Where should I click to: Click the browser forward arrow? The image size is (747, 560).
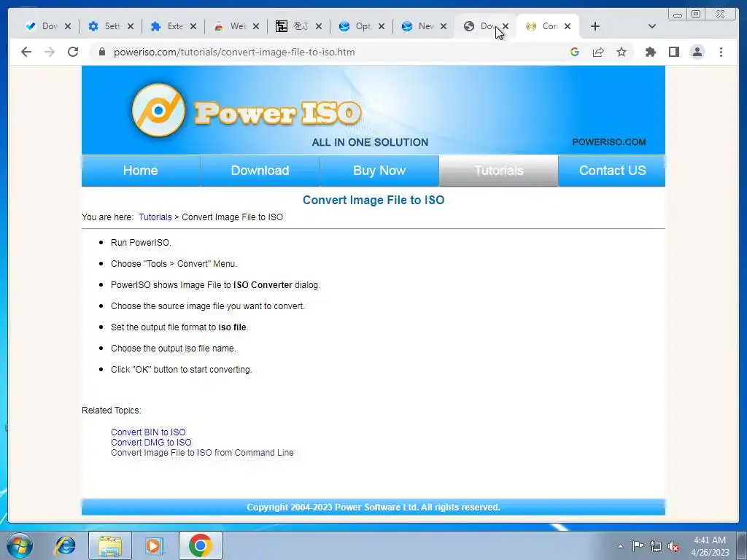[x=50, y=52]
